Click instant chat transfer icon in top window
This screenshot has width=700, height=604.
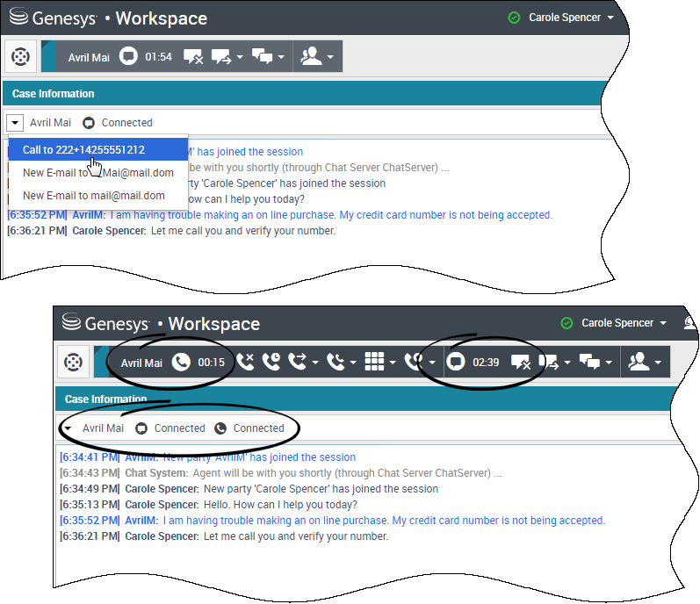221,57
